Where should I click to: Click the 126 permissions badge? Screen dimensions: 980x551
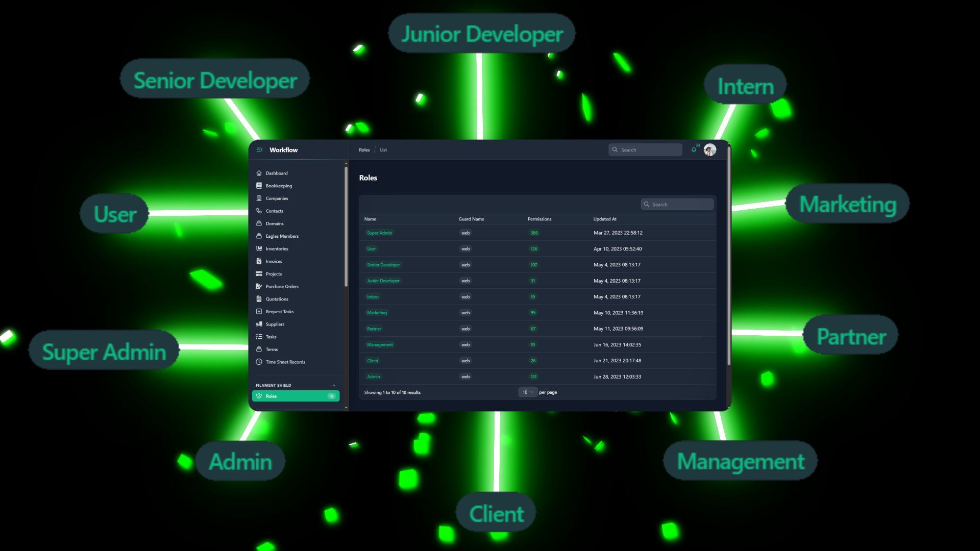[534, 249]
